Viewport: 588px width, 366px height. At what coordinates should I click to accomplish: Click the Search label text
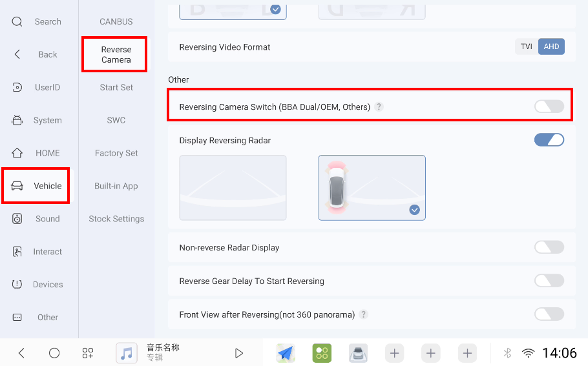48,22
